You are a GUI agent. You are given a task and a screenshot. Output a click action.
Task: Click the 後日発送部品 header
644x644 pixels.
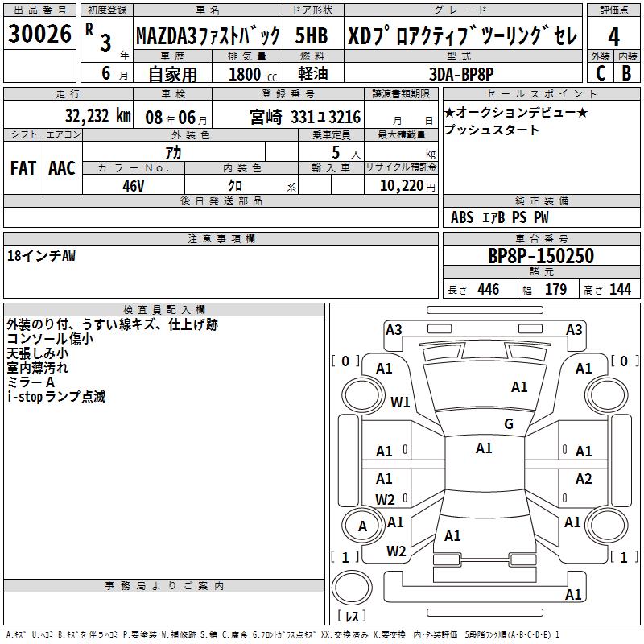point(221,200)
